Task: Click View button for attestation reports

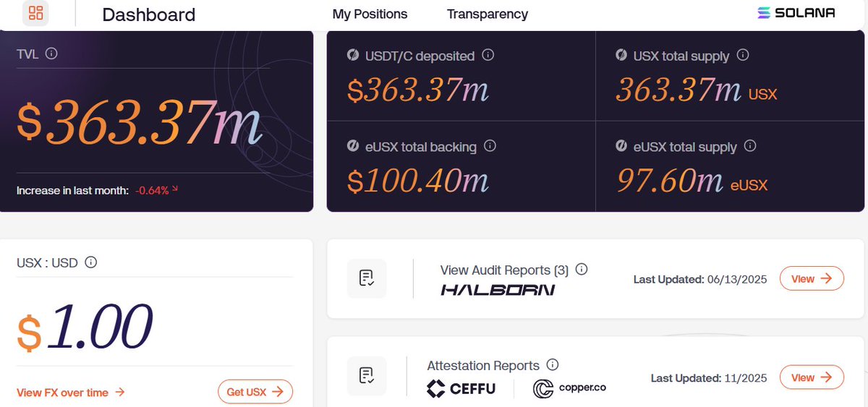Action: click(811, 377)
